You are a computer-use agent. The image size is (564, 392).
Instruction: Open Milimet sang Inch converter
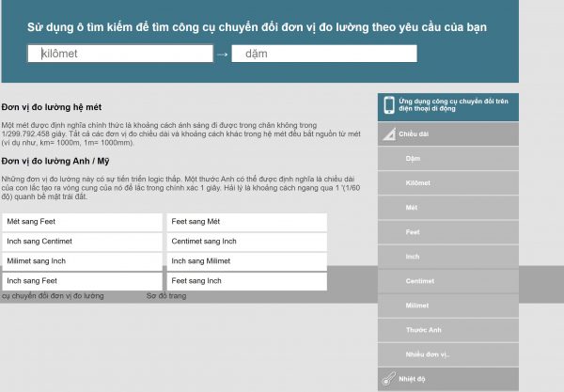83,261
